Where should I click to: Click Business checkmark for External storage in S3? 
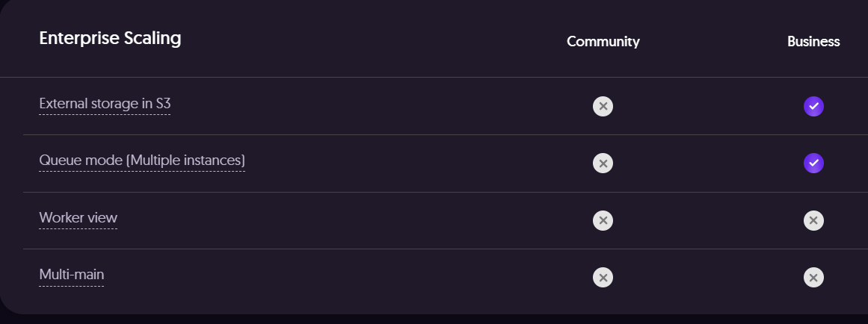point(813,106)
